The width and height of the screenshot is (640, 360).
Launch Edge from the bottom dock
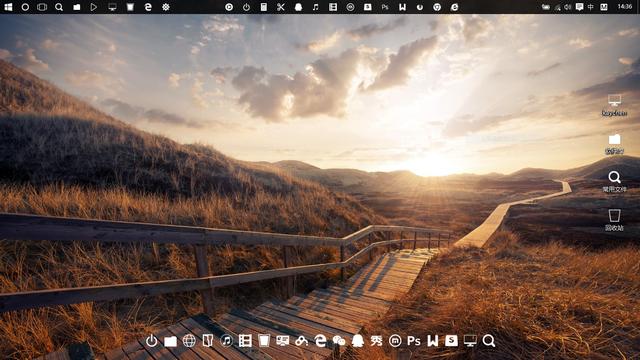pyautogui.click(x=320, y=340)
